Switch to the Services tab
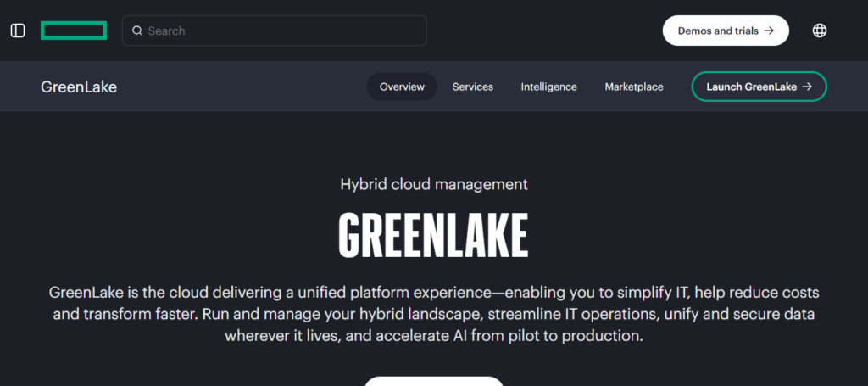The width and height of the screenshot is (868, 386). [473, 87]
